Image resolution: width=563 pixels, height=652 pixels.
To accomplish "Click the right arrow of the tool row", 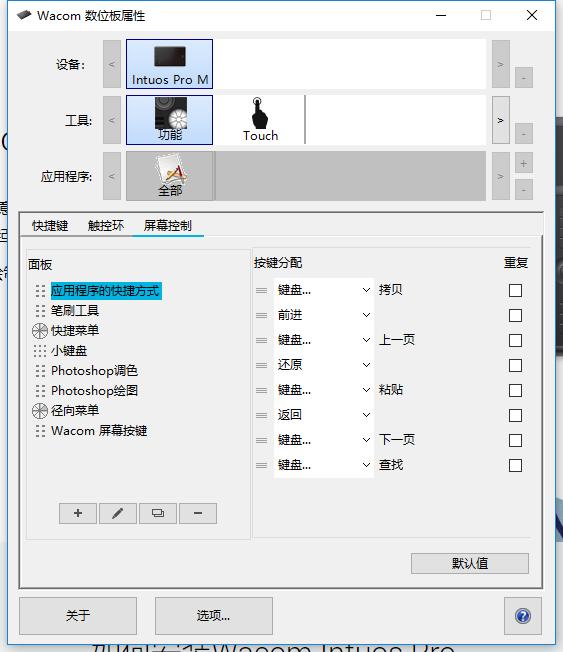I will click(501, 120).
